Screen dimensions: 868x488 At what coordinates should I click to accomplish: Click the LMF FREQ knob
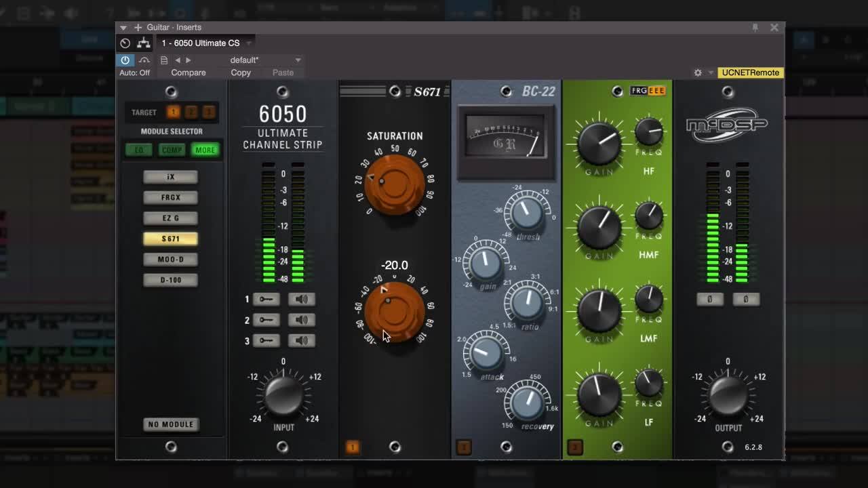[649, 299]
